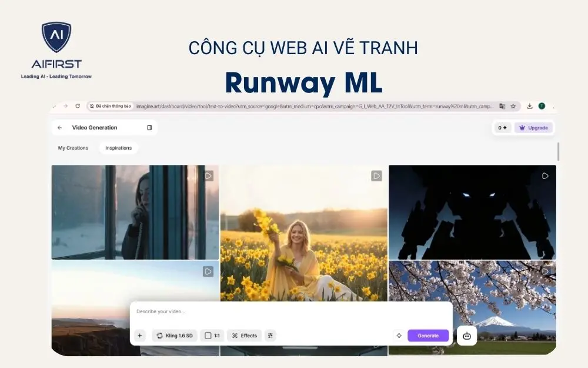Click the prompt enhance sparkle icon
Screen dimensions: 588x368
(399, 336)
